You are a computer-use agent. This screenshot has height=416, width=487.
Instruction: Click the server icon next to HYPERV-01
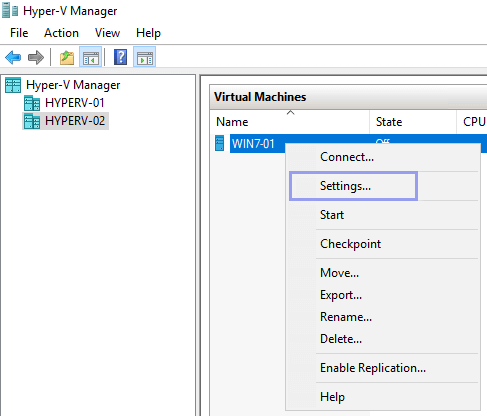32,103
